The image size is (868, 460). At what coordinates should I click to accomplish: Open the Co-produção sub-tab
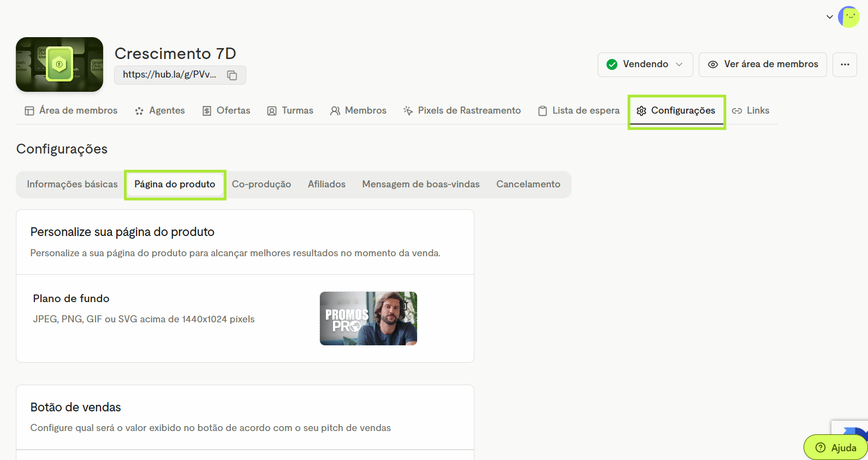pos(261,184)
